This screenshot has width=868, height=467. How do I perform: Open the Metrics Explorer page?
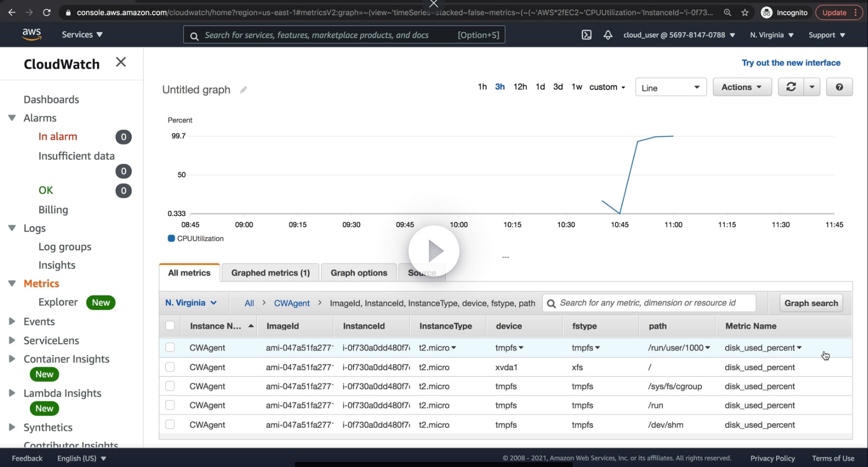tap(58, 302)
